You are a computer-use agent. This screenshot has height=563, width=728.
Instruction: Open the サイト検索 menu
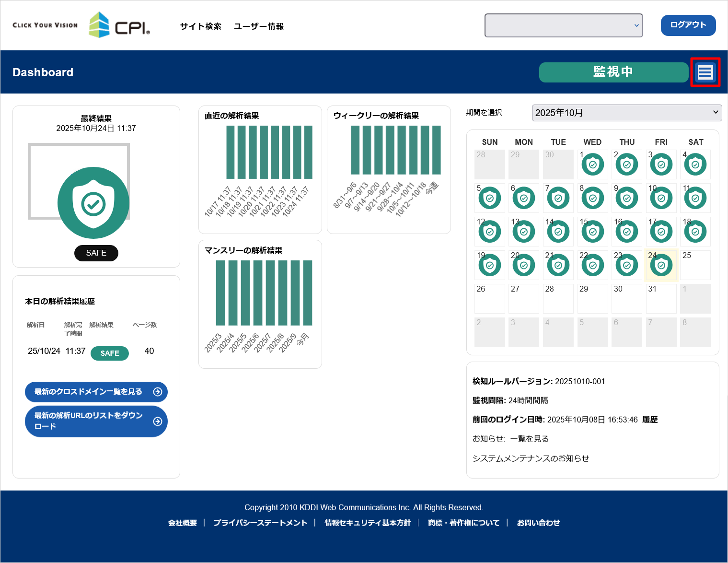point(200,26)
